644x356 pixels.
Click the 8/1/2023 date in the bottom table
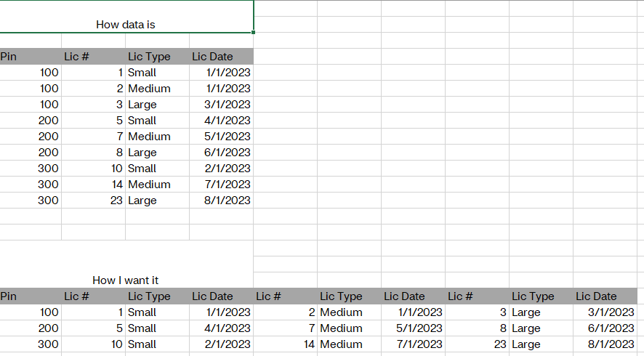pos(611,344)
